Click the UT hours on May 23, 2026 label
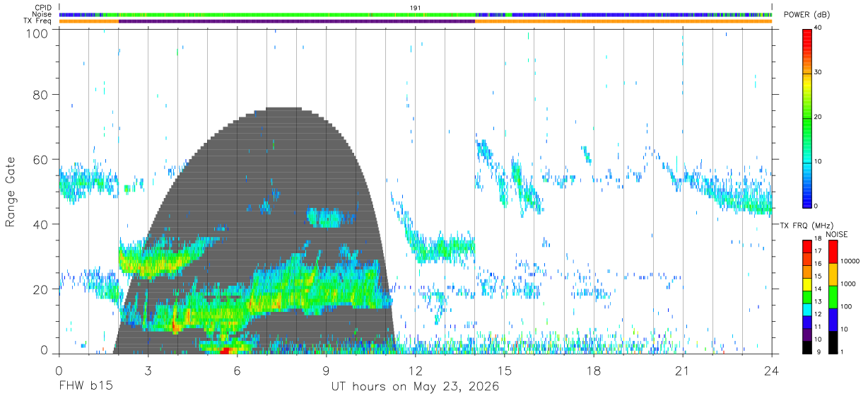868x401 pixels. point(415,387)
